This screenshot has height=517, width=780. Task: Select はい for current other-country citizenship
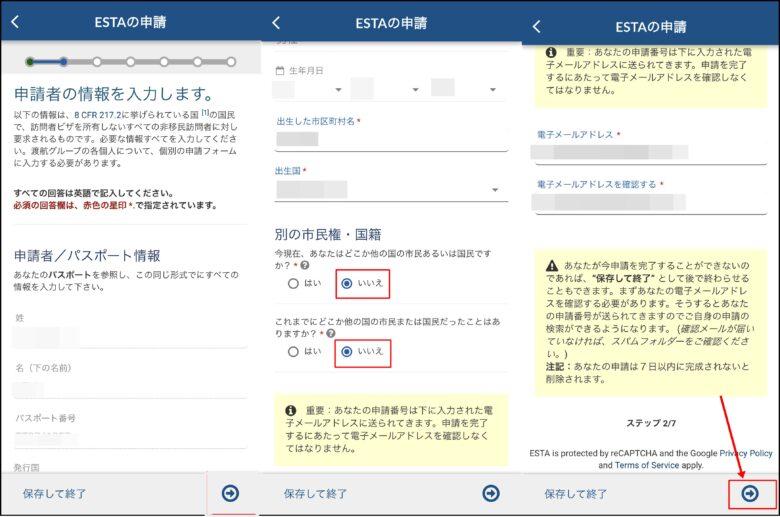click(293, 283)
